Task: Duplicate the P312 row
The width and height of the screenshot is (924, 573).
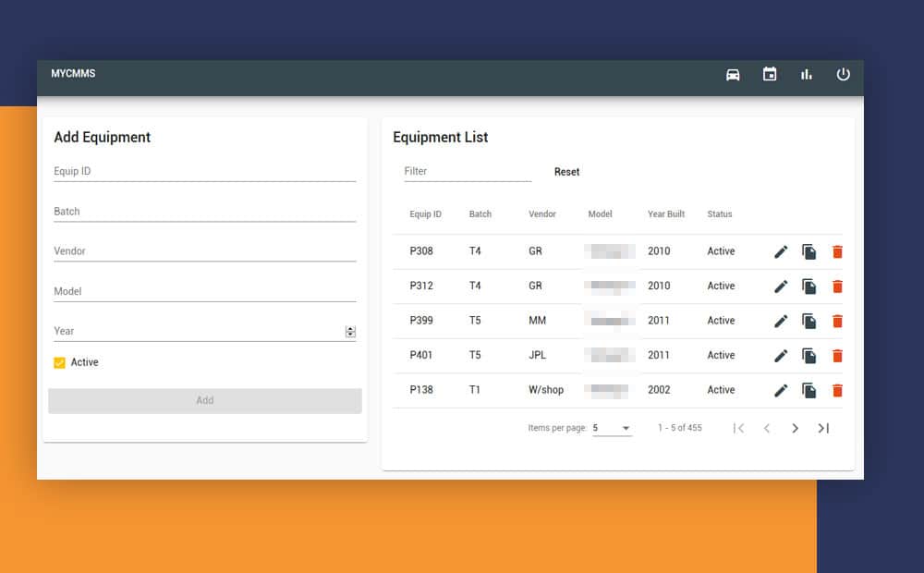Action: click(809, 286)
